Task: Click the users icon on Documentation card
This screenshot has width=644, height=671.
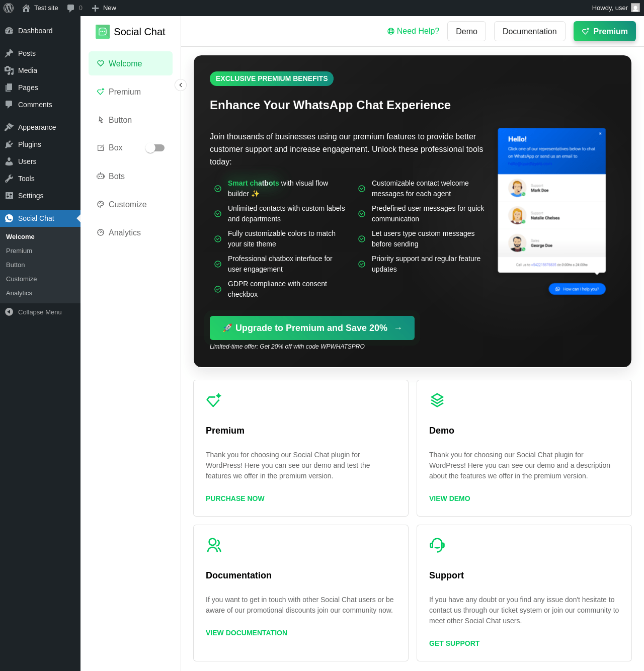Action: (x=214, y=545)
